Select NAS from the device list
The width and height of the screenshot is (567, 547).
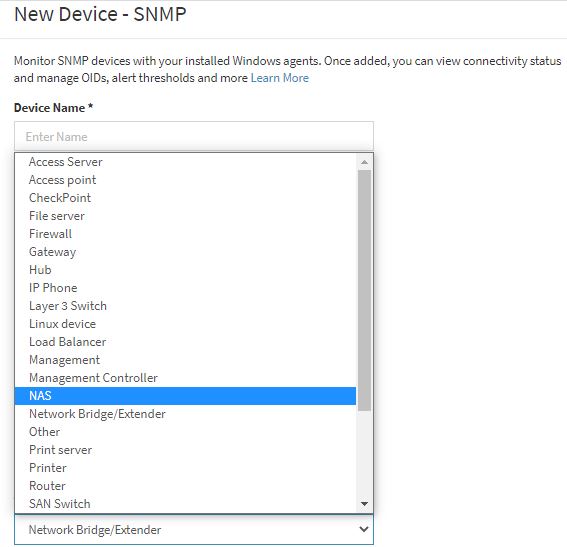pos(186,396)
